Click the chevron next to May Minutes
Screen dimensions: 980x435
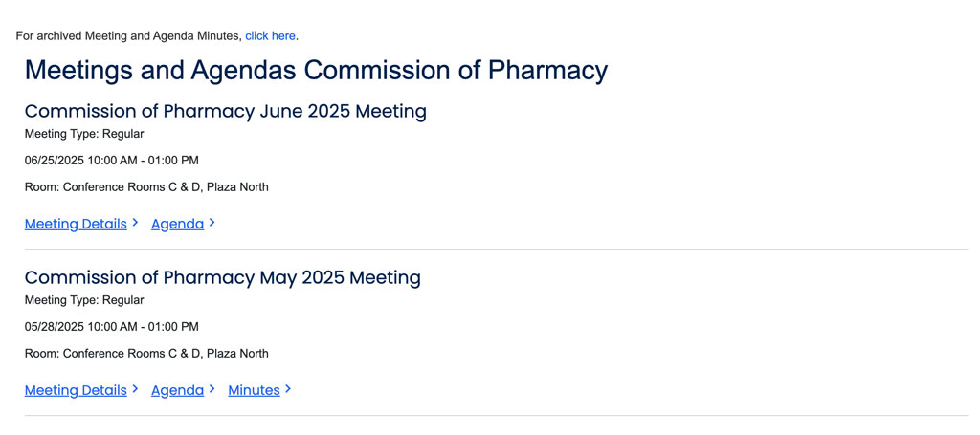tap(288, 389)
